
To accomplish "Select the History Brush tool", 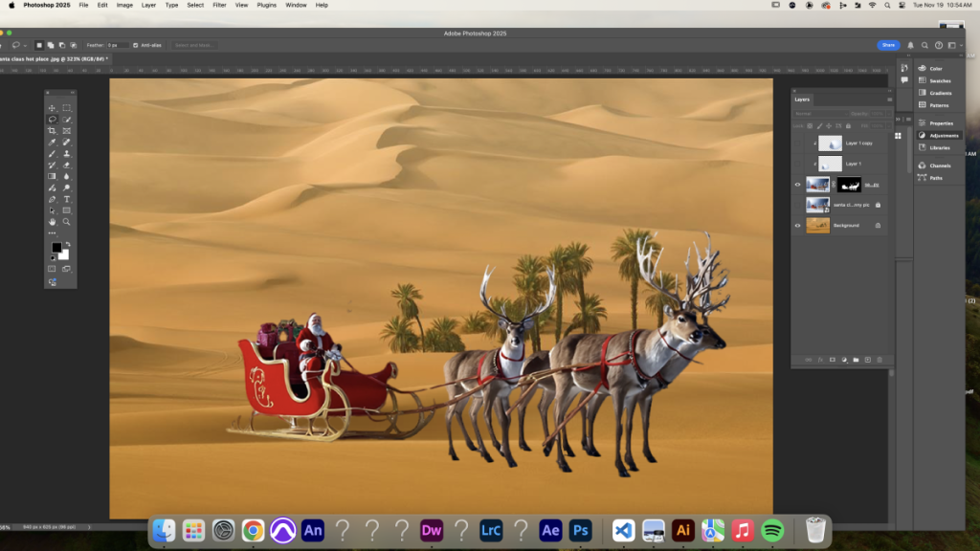I will tap(52, 165).
